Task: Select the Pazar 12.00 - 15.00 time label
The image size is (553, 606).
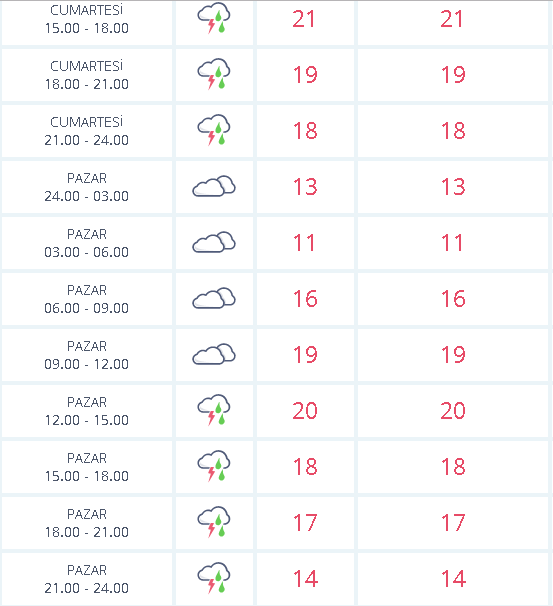Action: click(x=87, y=411)
